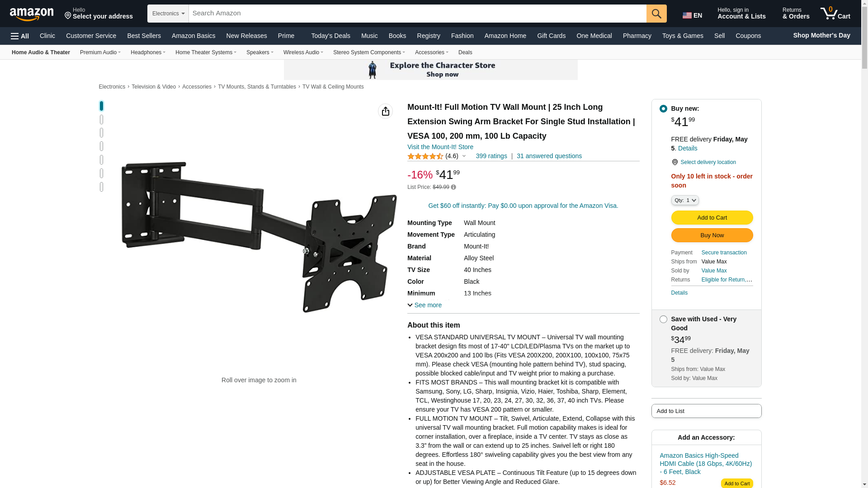868x488 pixels.
Task: Open the Qty quantity dropdown
Action: click(685, 200)
